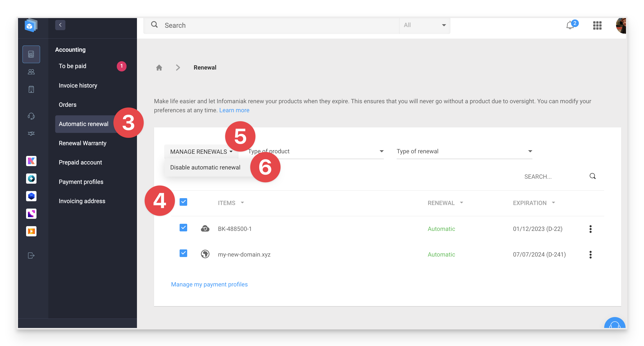Viewport: 644px width, 346px height.
Task: Open the Support headset icon
Action: click(x=31, y=116)
